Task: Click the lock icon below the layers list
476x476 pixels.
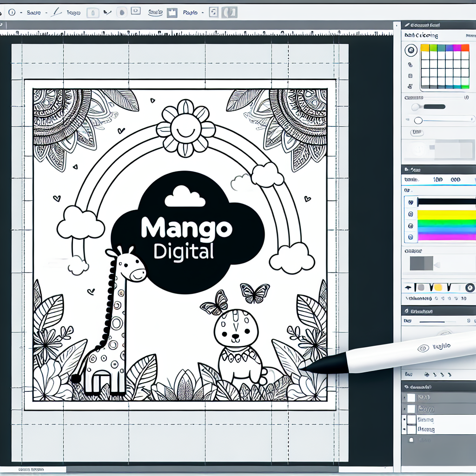Action: point(411,440)
